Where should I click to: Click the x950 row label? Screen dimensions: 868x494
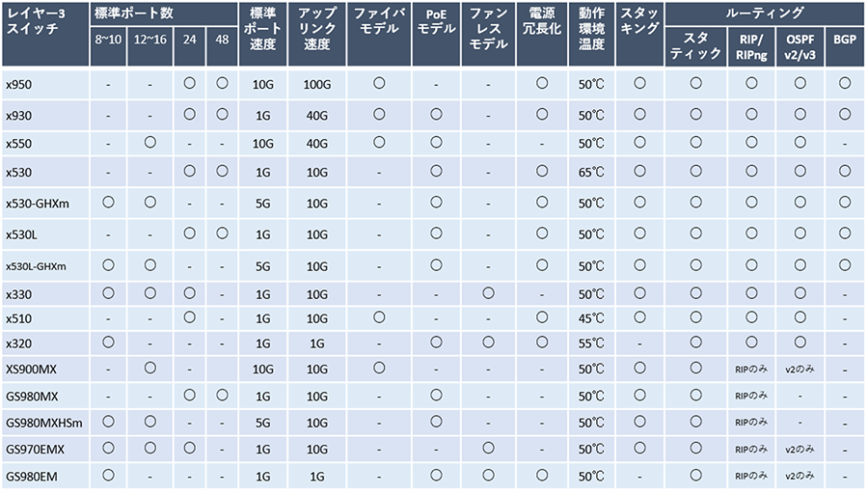[x=19, y=85]
